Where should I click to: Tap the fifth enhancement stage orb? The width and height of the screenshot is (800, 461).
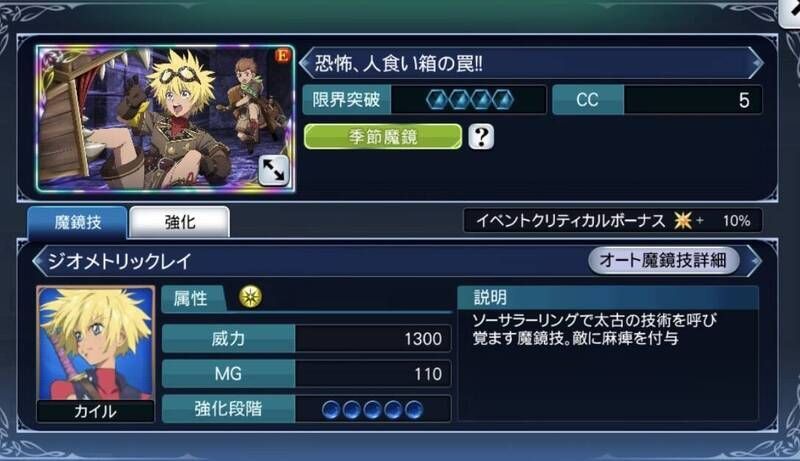(414, 409)
